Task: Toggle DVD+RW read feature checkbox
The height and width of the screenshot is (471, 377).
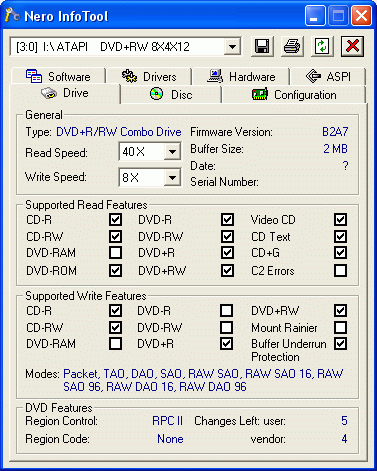Action: [227, 270]
